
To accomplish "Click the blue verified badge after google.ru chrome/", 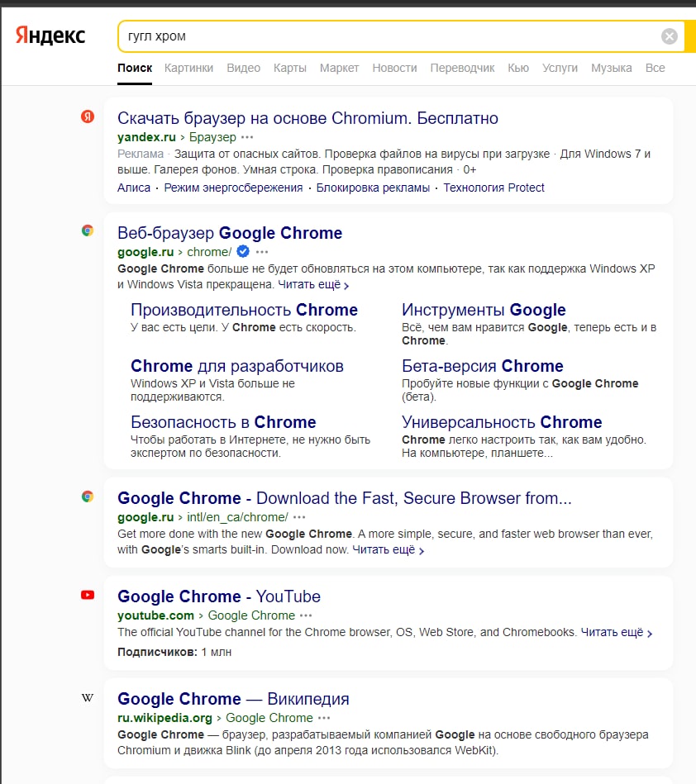I will pos(243,251).
